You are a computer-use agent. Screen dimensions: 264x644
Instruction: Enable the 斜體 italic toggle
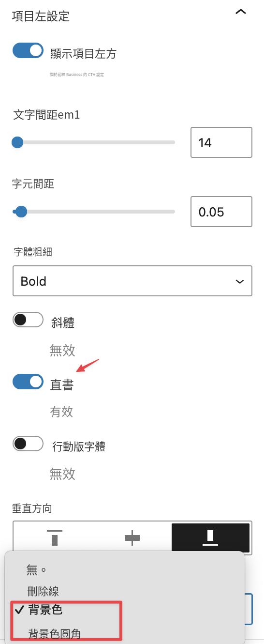tap(28, 320)
